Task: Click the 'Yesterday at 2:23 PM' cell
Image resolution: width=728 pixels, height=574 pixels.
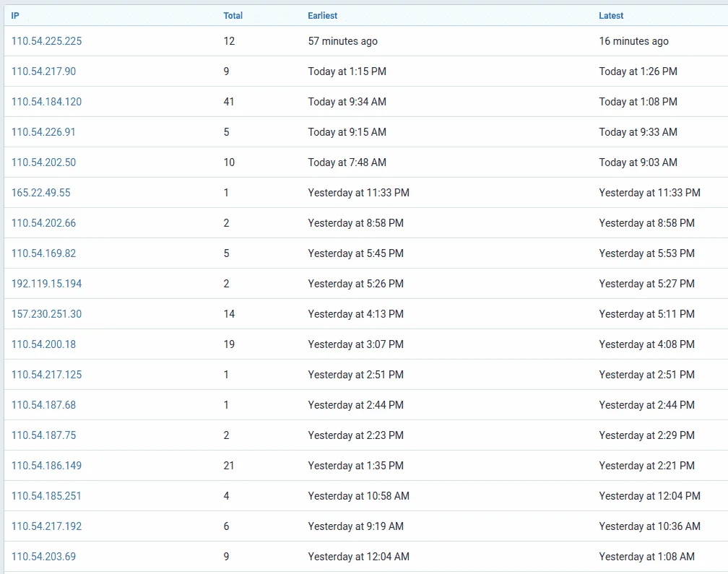Action: tap(355, 435)
